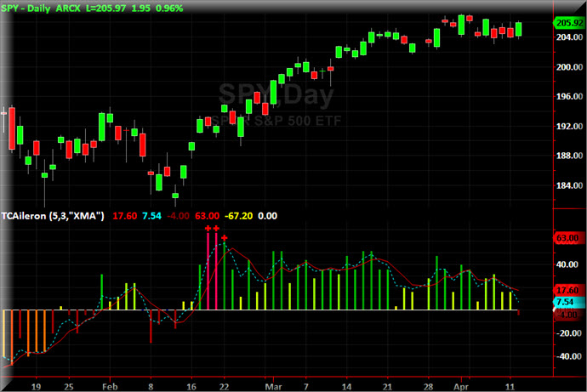This screenshot has height=392, width=587.
Task: Click the 63.00 indicator value in header
Action: 207,216
